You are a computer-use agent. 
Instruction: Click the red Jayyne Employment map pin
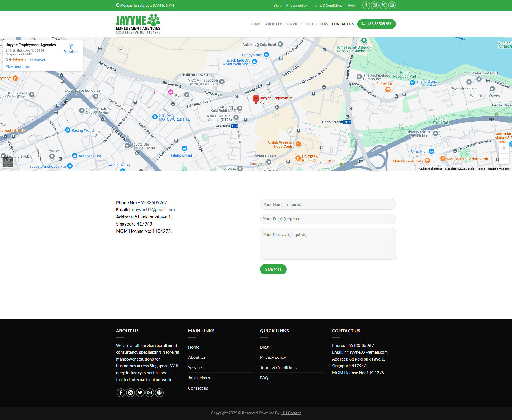(x=256, y=99)
